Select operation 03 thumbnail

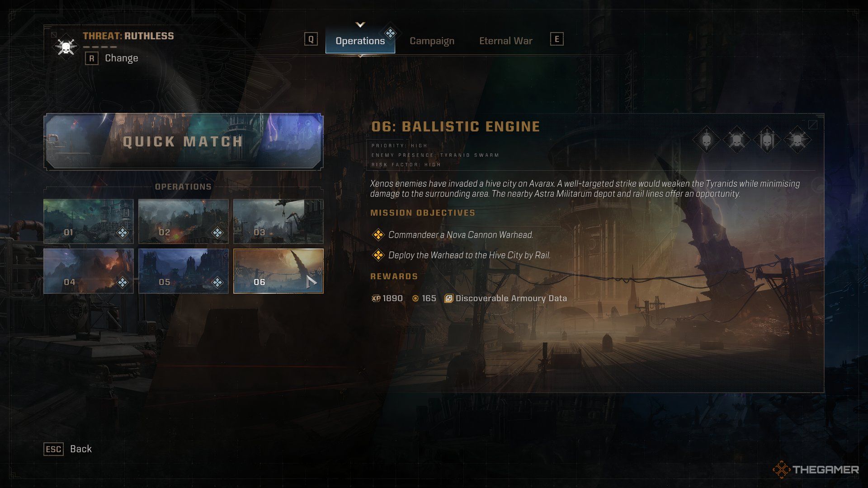(277, 221)
